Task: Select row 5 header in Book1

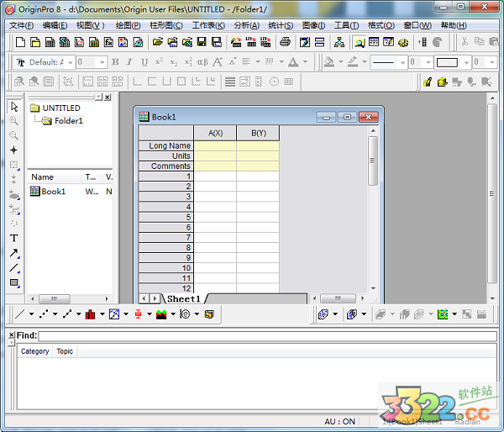Action: [x=165, y=217]
